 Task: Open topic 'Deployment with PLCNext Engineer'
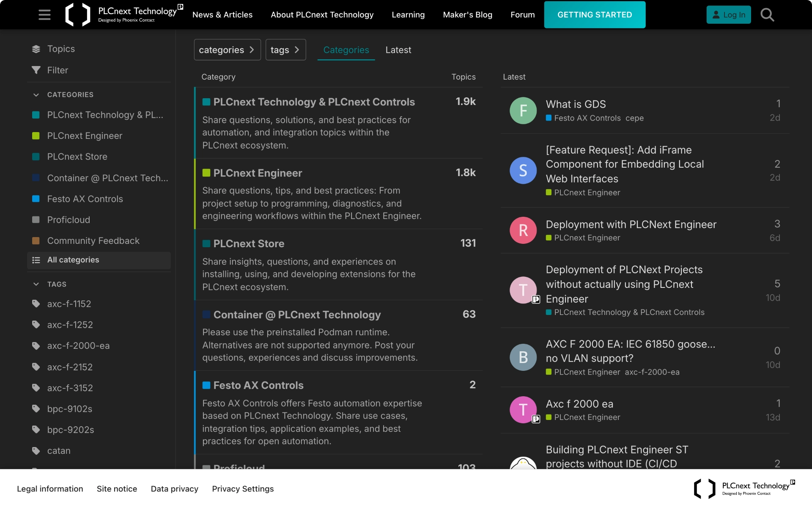pos(631,224)
